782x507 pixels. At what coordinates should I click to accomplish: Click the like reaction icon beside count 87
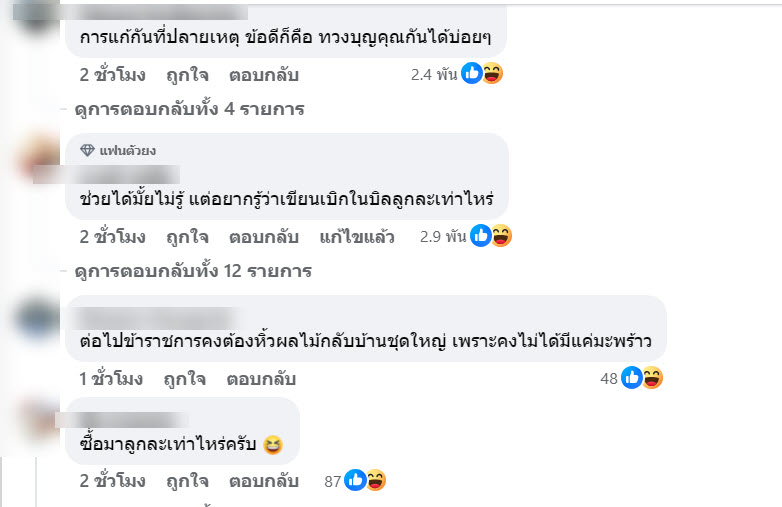point(356,481)
